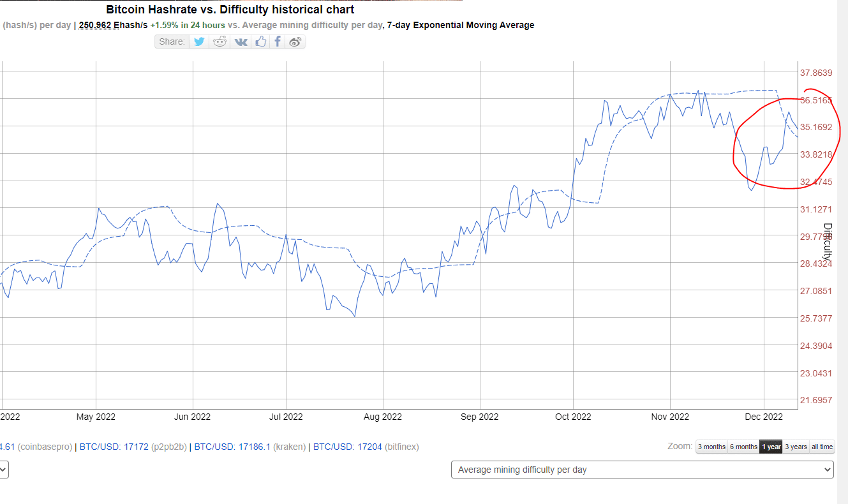
Task: Expand the left-side metric dropdown
Action: click(x=3, y=470)
